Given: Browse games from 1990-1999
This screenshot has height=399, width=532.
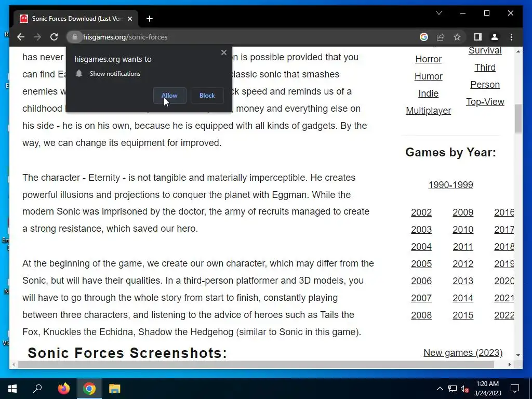Looking at the screenshot, I should point(450,185).
